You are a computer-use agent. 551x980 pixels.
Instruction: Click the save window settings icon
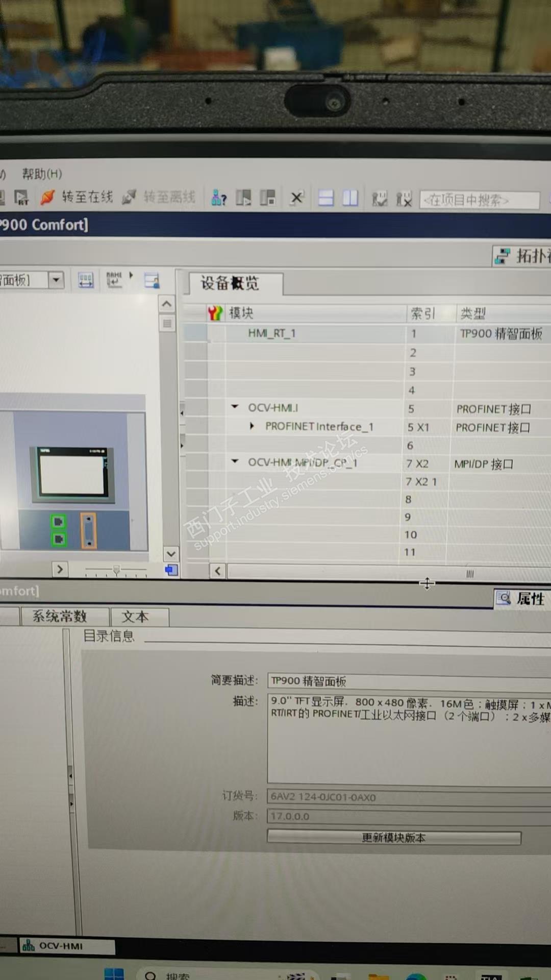pos(152,280)
